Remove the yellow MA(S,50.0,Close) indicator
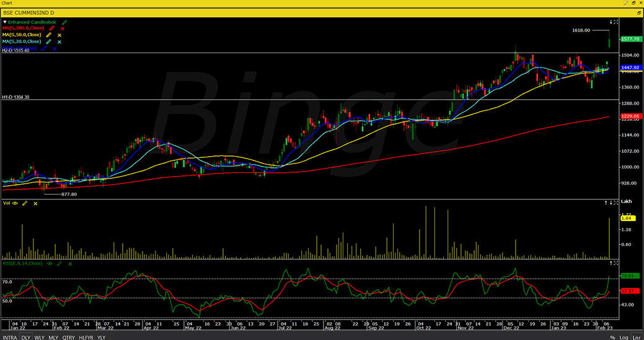This screenshot has width=644, height=340. (60, 35)
